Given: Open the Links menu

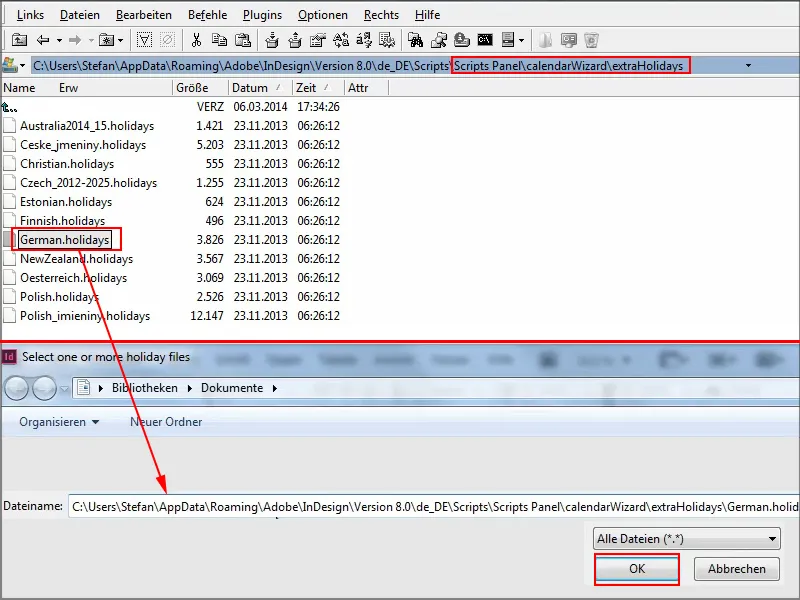Looking at the screenshot, I should (x=30, y=15).
